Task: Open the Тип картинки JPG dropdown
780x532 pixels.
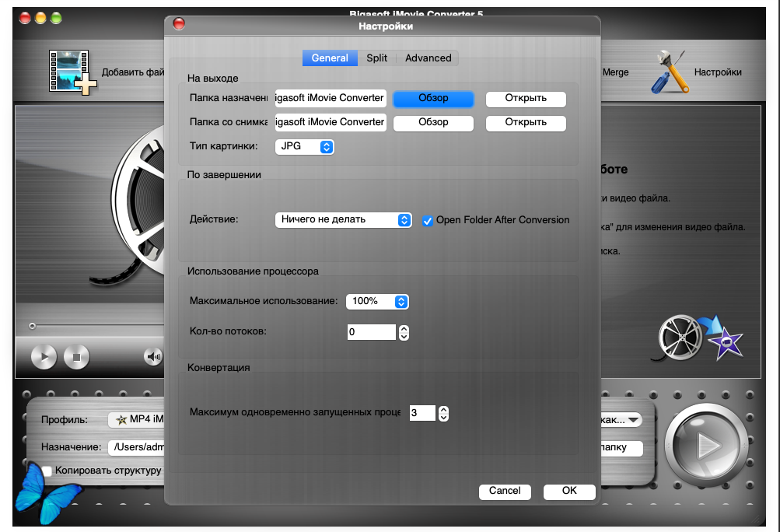Action: point(304,146)
